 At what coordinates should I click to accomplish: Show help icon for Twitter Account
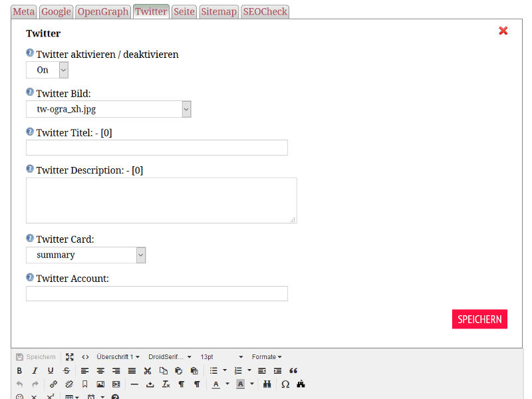click(x=30, y=277)
